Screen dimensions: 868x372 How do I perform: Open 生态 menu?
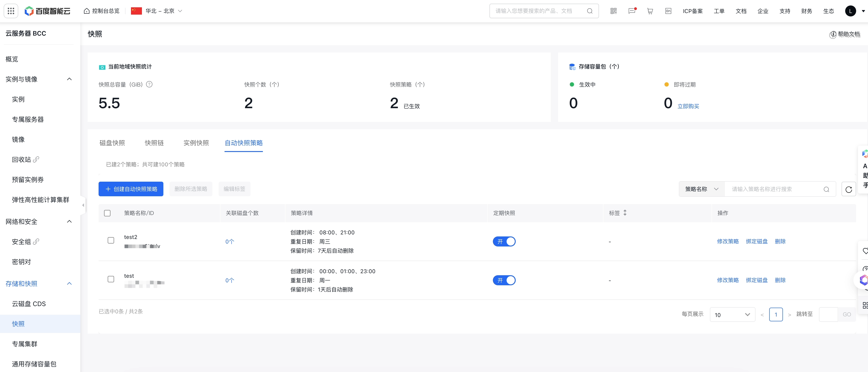pyautogui.click(x=829, y=11)
